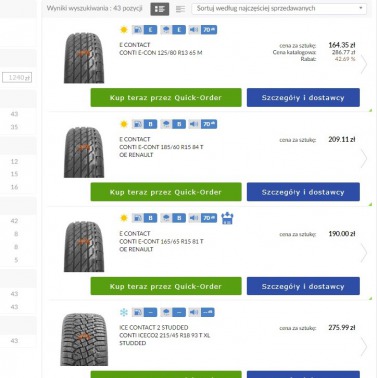The width and height of the screenshot is (377, 378).
Task: Click summer sun icon on first tire
Action: pyautogui.click(x=124, y=30)
